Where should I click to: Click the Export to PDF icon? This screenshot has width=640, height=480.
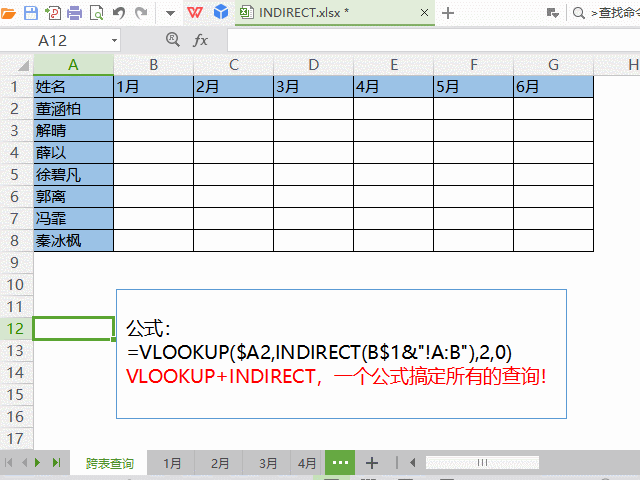tap(53, 13)
